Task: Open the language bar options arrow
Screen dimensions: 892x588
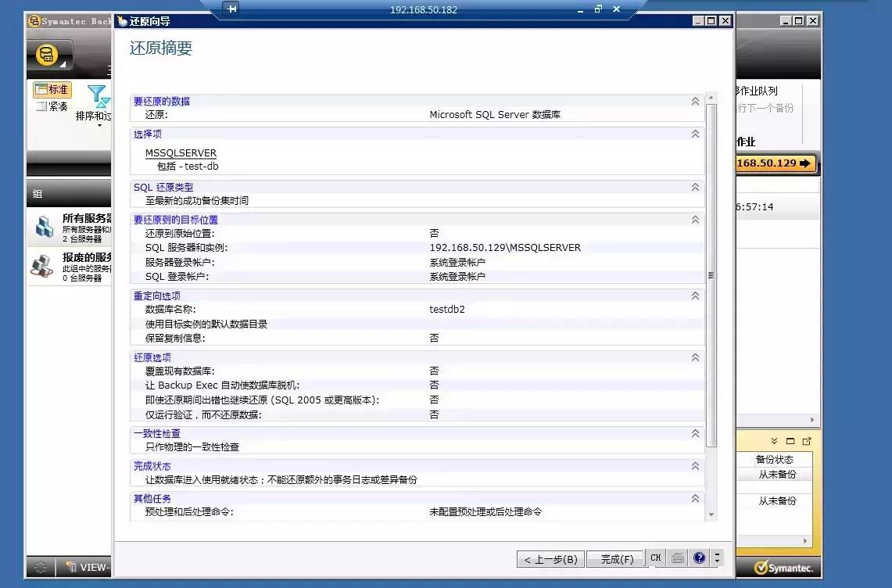Action: [717, 558]
